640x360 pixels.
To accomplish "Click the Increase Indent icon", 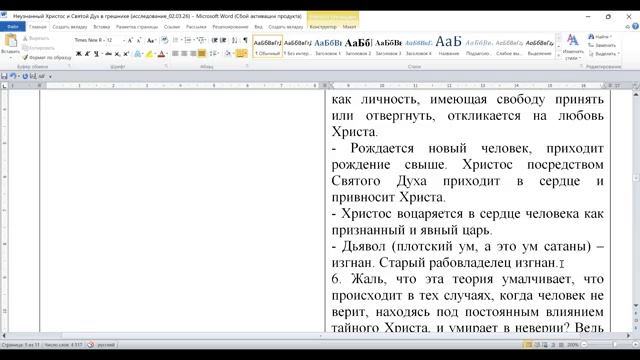I will tap(223, 40).
